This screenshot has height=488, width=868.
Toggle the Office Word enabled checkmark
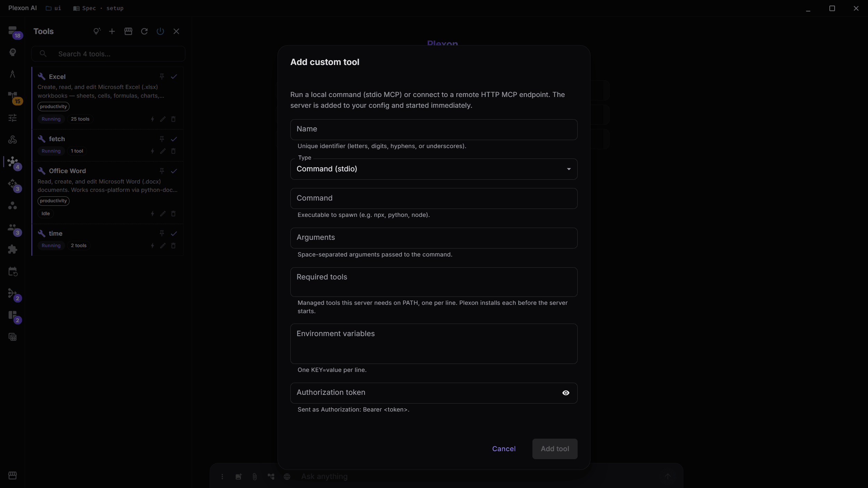[174, 171]
